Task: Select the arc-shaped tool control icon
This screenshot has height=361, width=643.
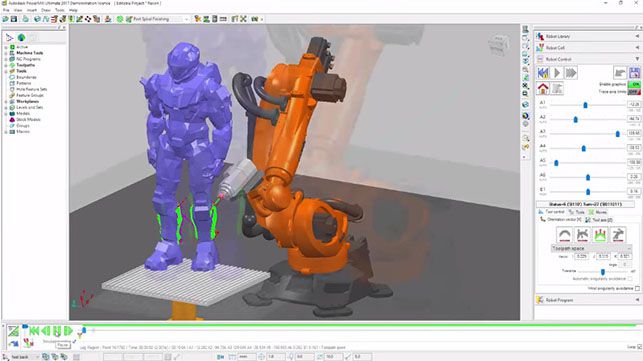Action: (564, 235)
